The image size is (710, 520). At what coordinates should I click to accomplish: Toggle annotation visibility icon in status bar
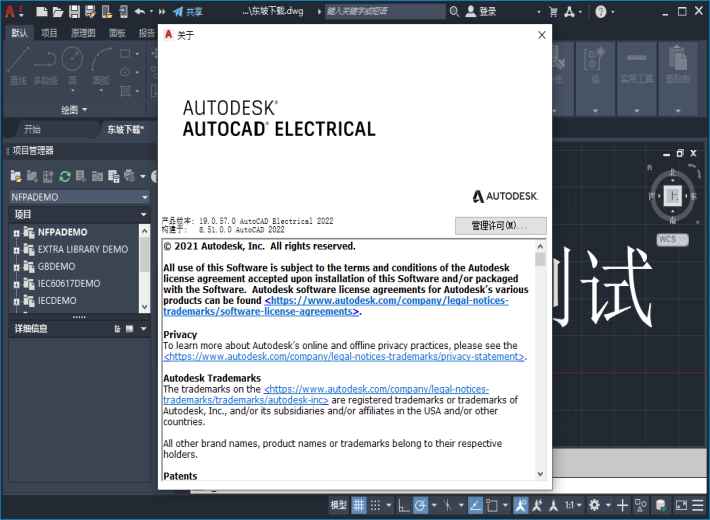[521, 505]
